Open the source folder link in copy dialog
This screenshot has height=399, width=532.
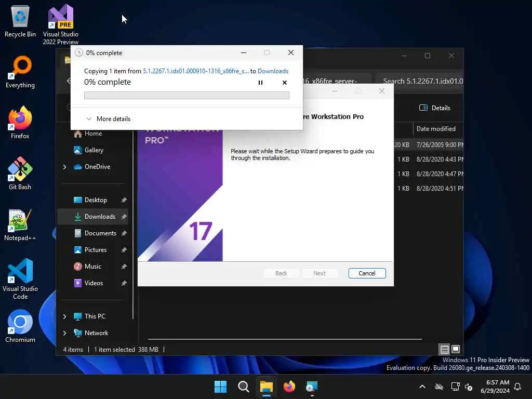(196, 71)
